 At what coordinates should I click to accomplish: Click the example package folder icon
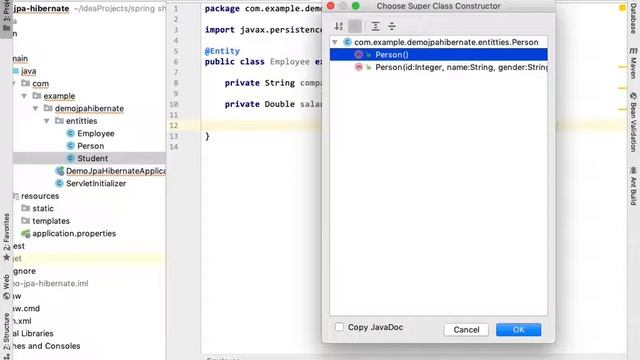(37, 96)
